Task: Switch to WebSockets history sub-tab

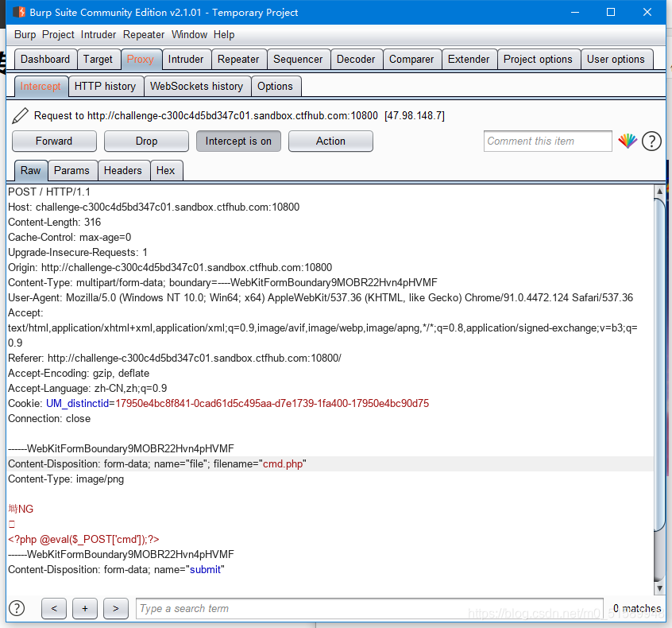Action: pos(197,86)
